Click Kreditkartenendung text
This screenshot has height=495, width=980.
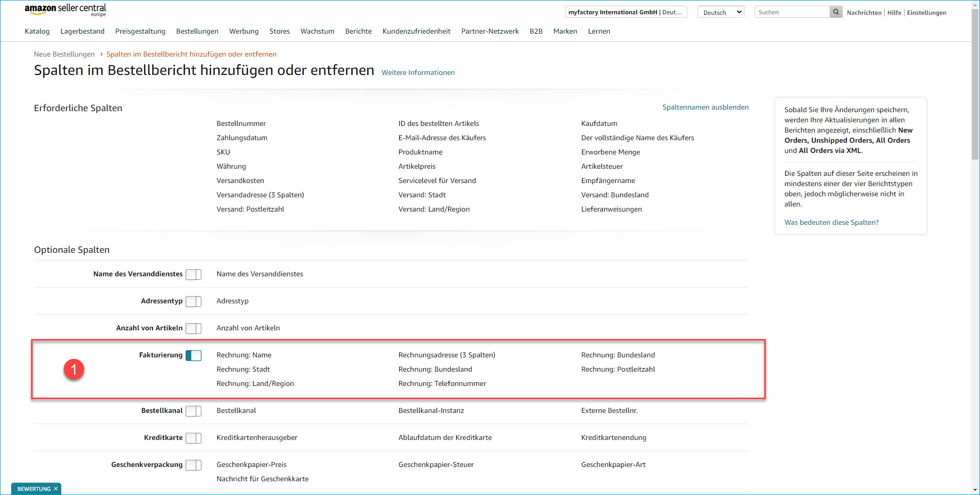pos(613,437)
